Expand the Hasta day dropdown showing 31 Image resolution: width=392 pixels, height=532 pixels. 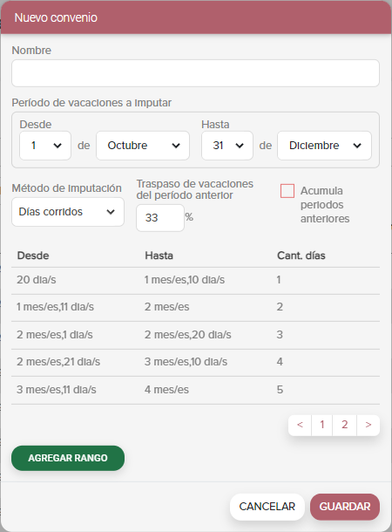227,146
